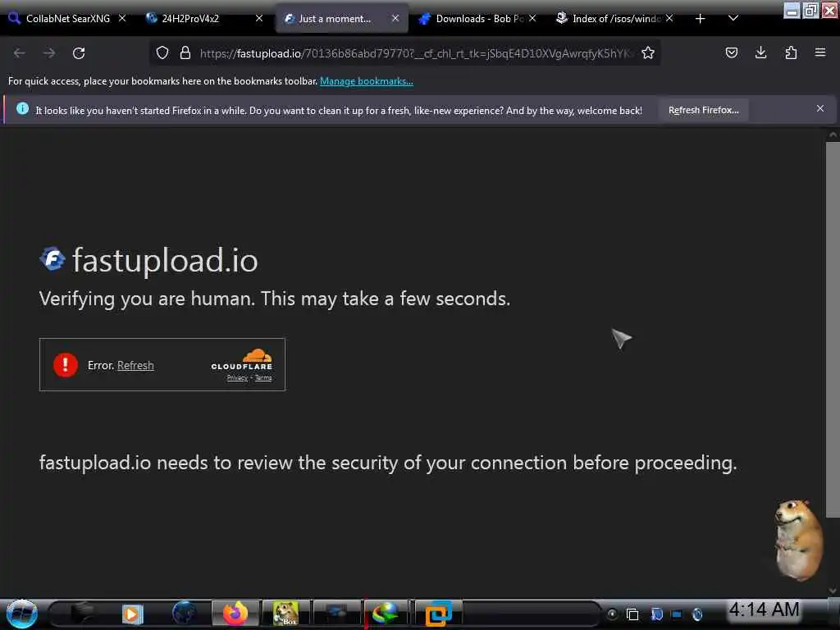Click Refresh link in Cloudflare error box

135,365
